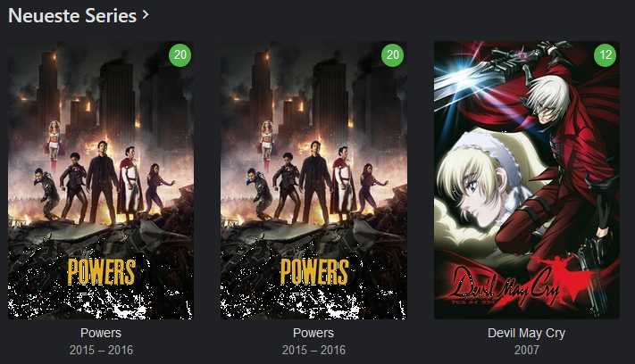Click the 2015 – 2016 label under leftmost poster

point(101,350)
